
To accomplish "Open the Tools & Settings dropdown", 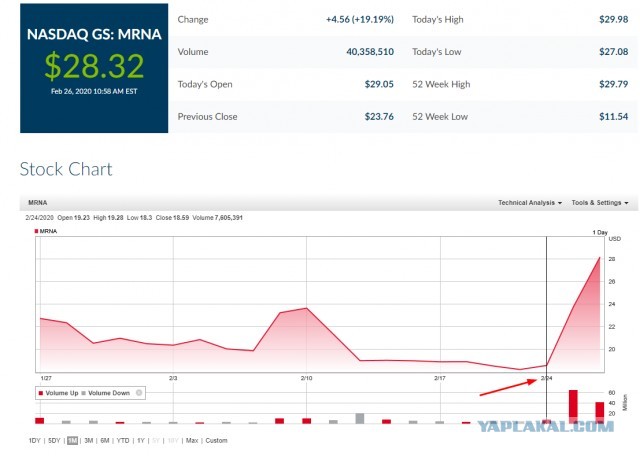I will point(600,202).
